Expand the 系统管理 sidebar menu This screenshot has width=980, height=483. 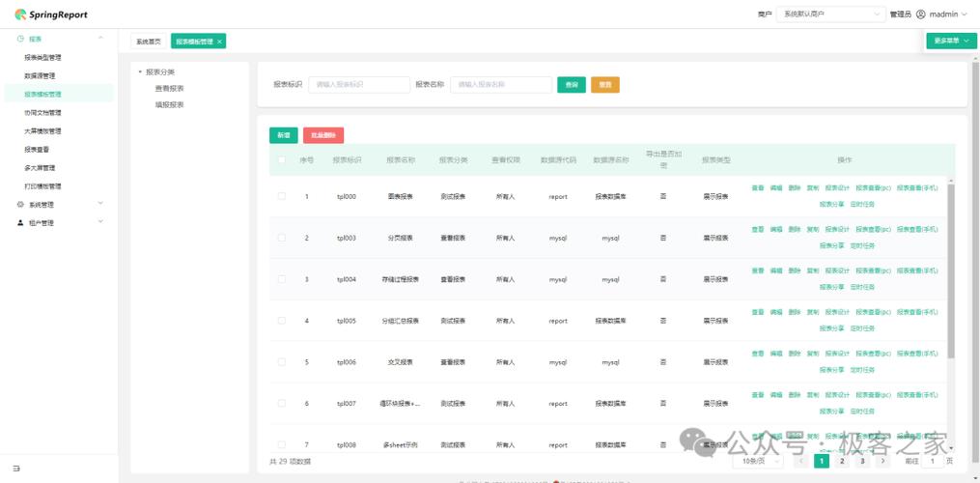pos(59,205)
